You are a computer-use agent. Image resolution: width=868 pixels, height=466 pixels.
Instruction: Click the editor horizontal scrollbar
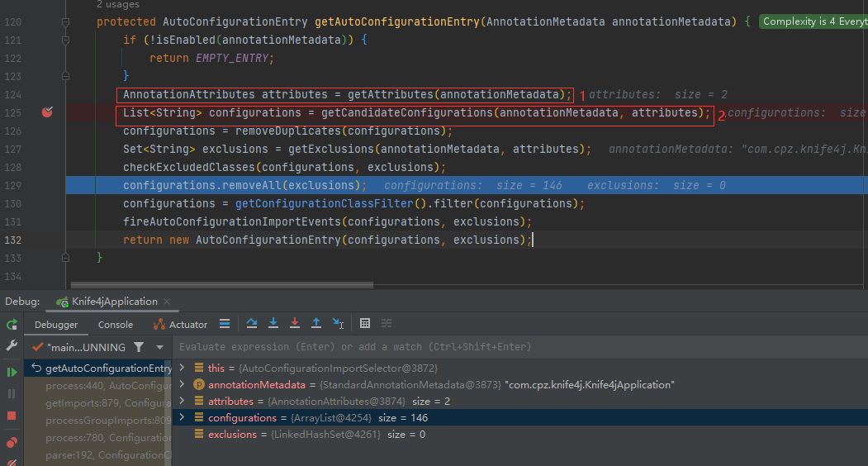pos(222,285)
